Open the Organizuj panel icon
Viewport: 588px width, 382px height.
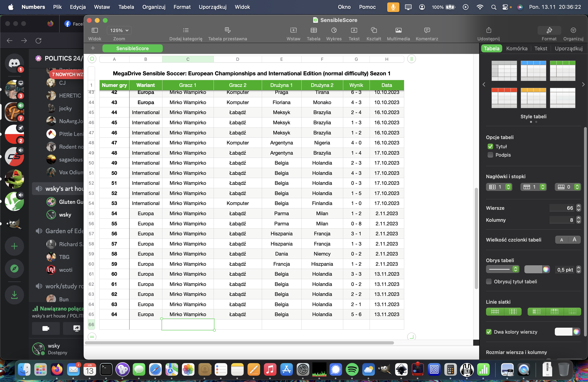[573, 30]
